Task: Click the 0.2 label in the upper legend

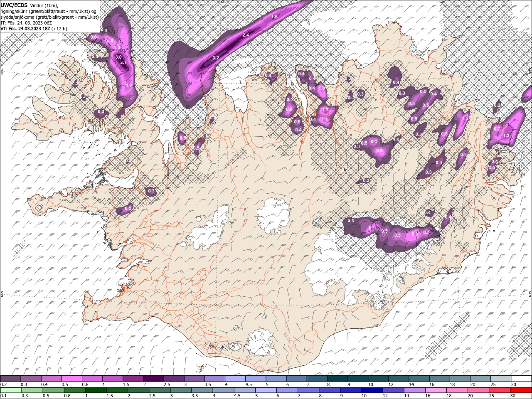Action: 3,384
